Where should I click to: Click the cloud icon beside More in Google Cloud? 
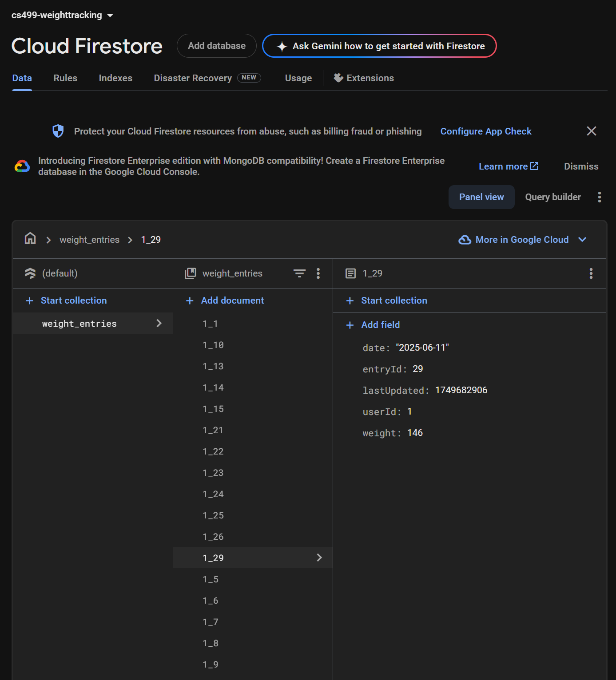(465, 240)
